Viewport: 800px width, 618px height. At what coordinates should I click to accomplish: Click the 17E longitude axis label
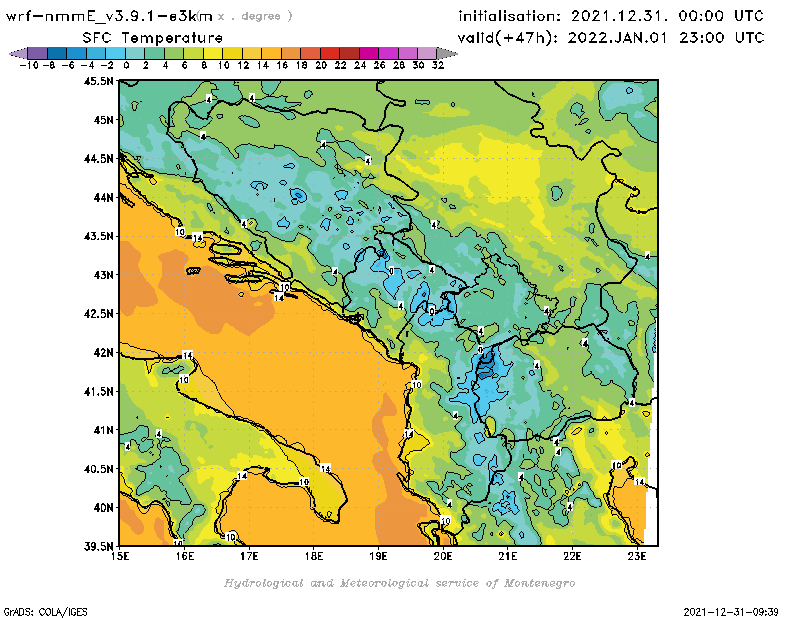[249, 556]
